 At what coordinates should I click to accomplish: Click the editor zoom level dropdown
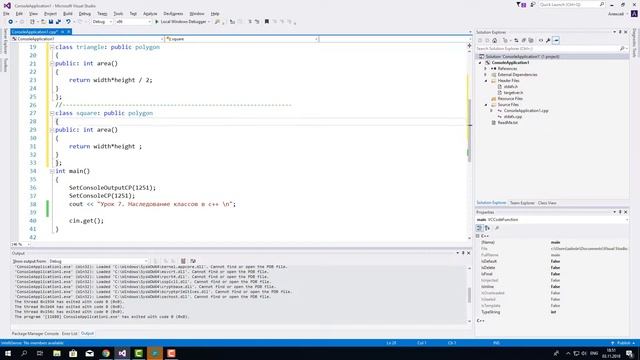pos(21,244)
